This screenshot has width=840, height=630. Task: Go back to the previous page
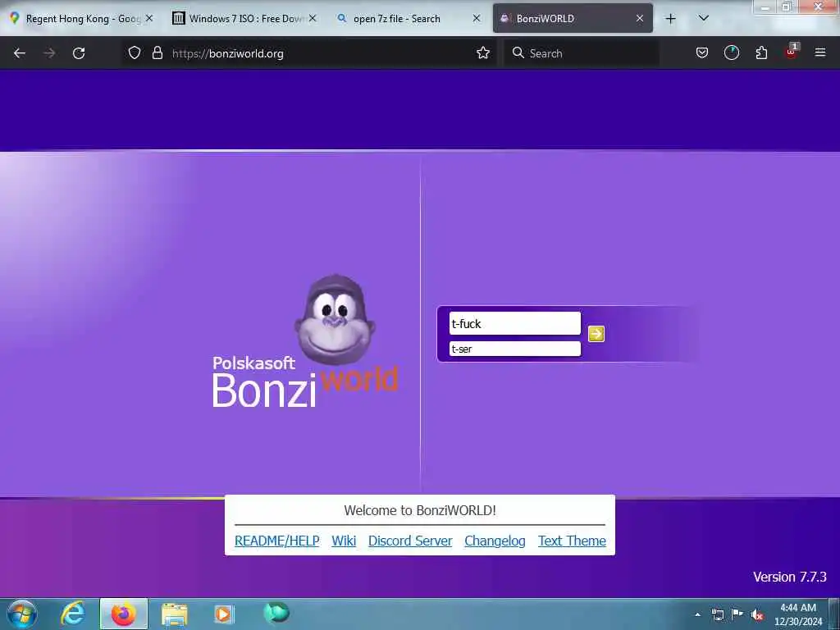coord(20,53)
